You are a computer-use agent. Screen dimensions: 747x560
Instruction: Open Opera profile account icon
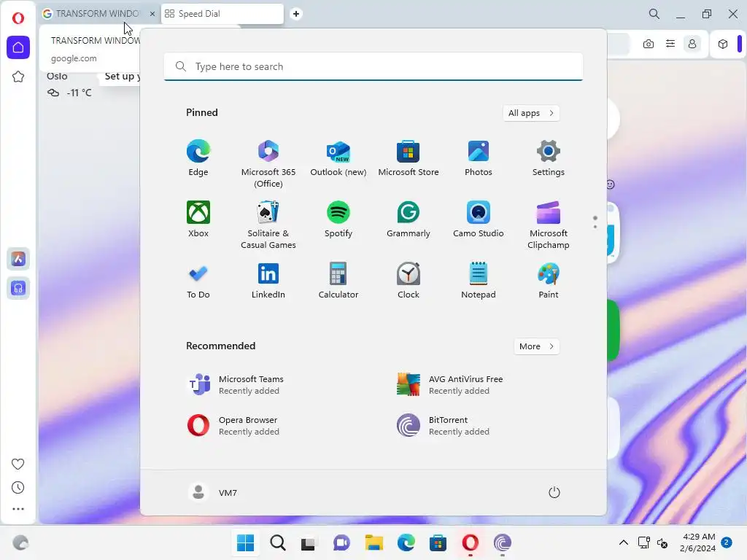[x=692, y=44]
